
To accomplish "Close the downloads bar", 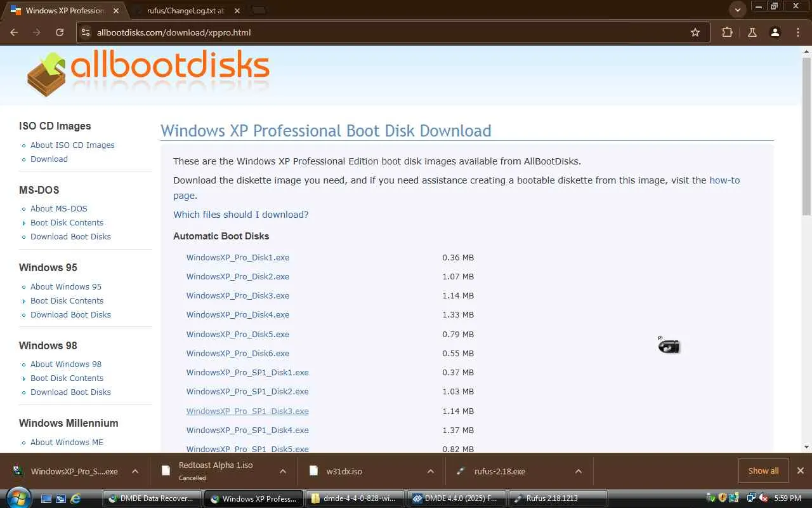I will (801, 471).
